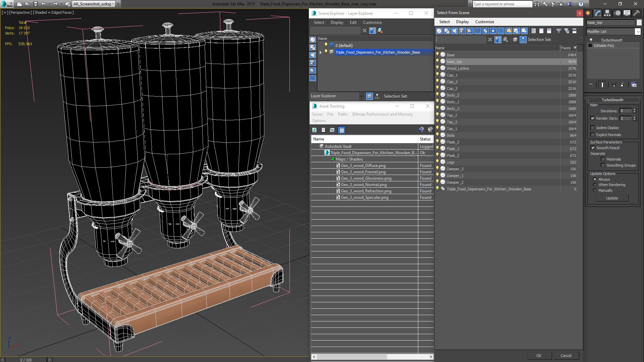Toggle the Display Cameras filter in Select From Scene
This screenshot has height=362, width=644.
click(x=462, y=31)
